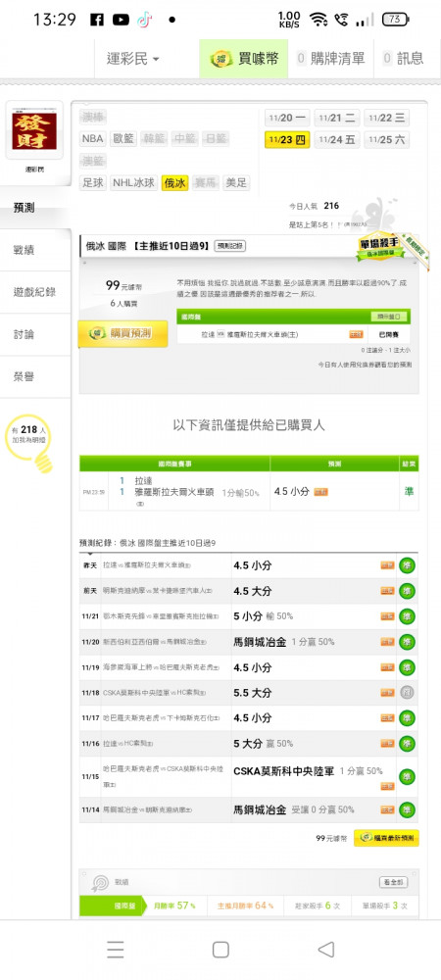Click the yellow 購買預測 button
The height and width of the screenshot is (980, 441).
click(x=122, y=334)
